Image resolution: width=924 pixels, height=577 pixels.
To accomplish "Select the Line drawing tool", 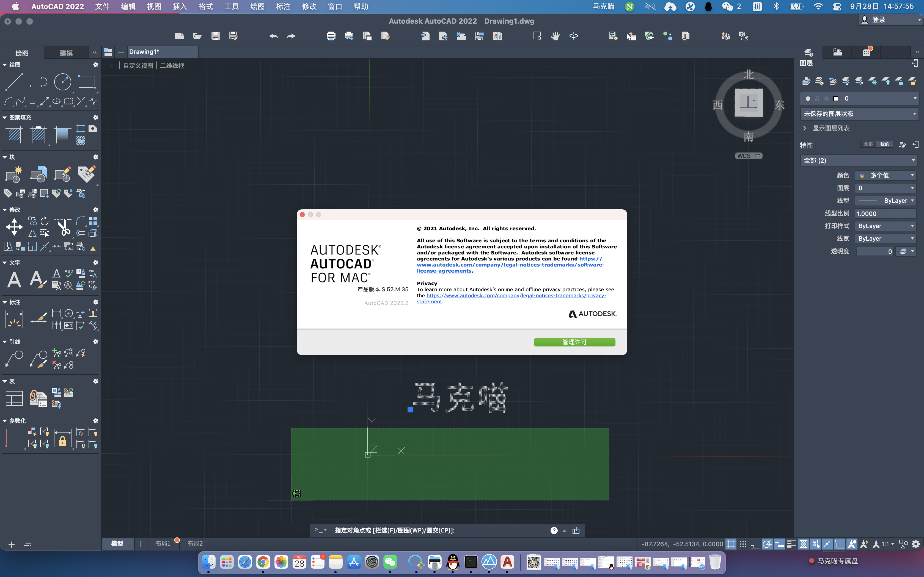I will coord(14,82).
